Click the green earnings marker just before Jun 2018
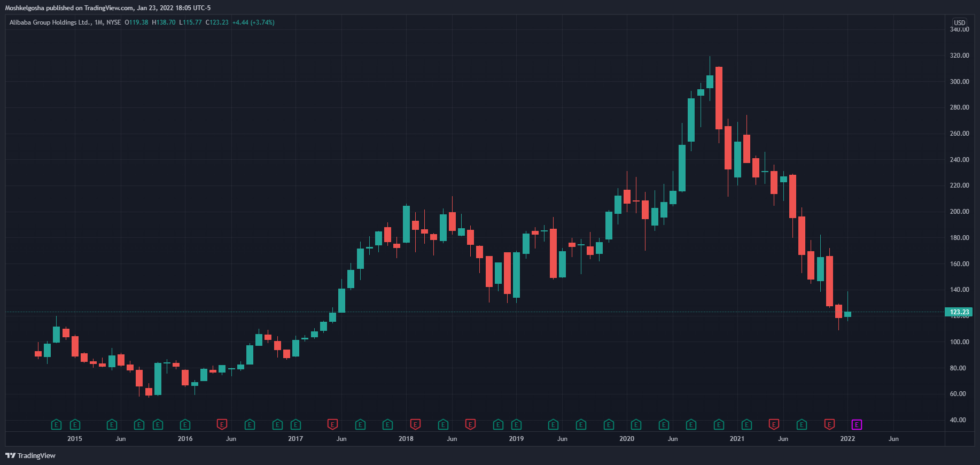 click(x=443, y=425)
